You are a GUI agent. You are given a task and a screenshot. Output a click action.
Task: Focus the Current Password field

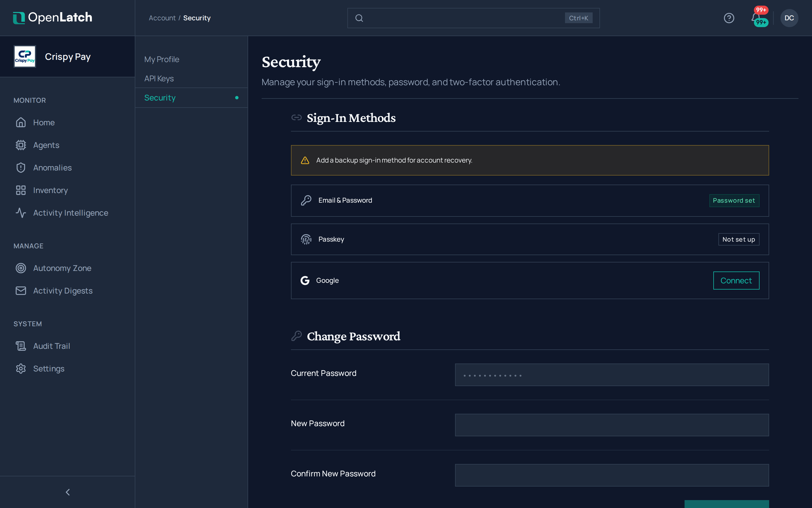[x=612, y=375]
